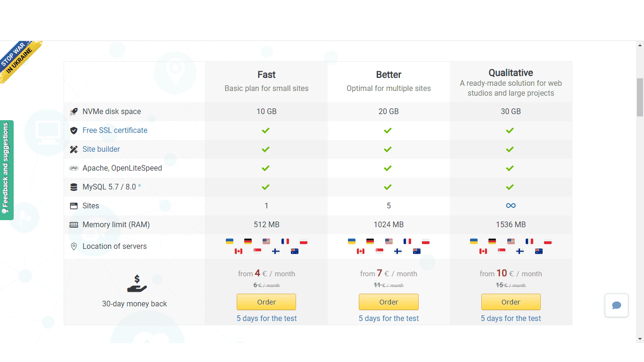The image size is (644, 362).
Task: Order the Qualitative plan
Action: coord(511,302)
